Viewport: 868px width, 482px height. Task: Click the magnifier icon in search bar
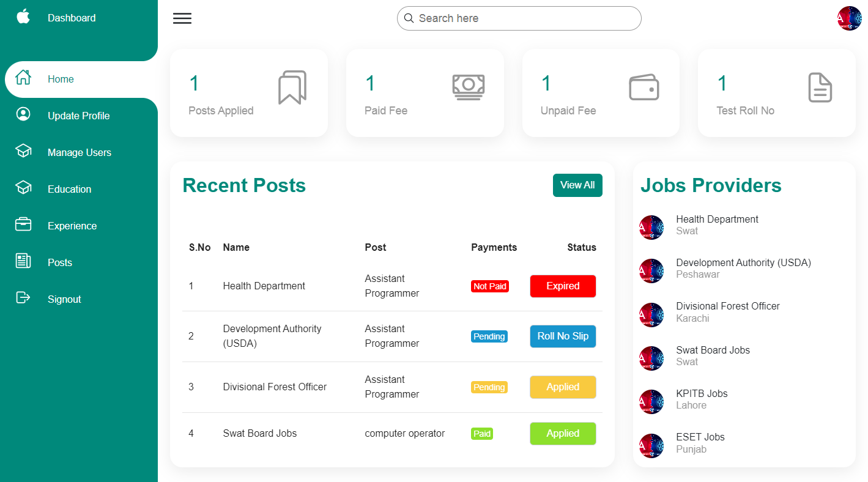point(409,18)
